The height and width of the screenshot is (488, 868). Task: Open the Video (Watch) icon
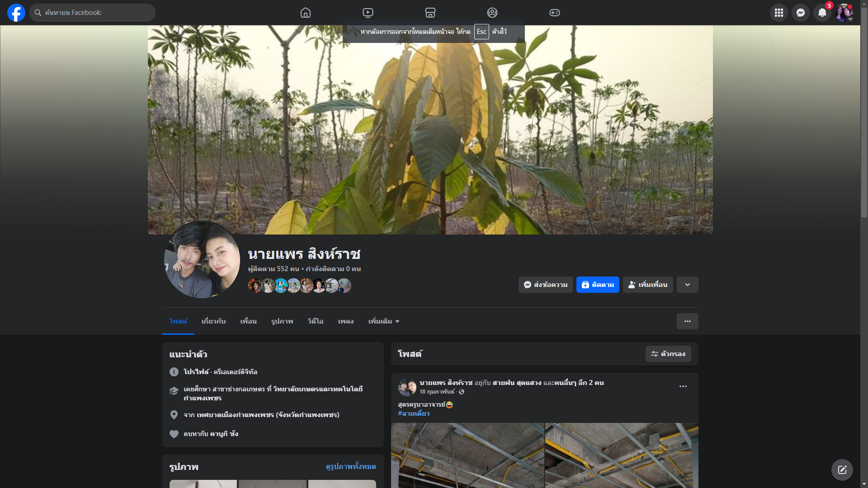pos(368,13)
